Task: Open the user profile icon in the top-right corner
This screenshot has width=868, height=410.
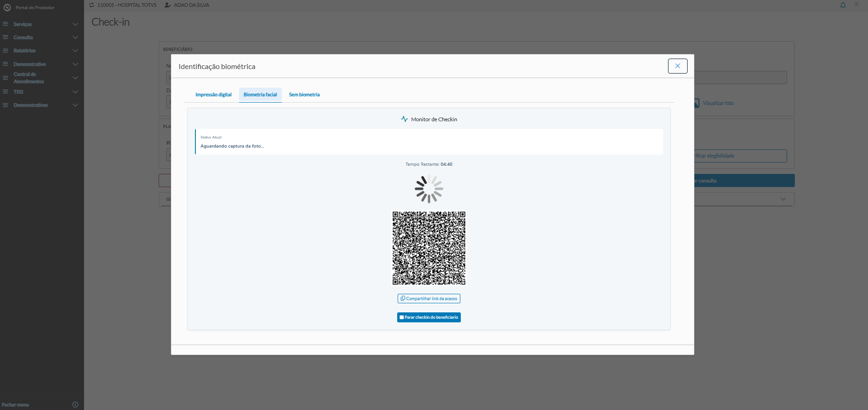Action: point(857,5)
